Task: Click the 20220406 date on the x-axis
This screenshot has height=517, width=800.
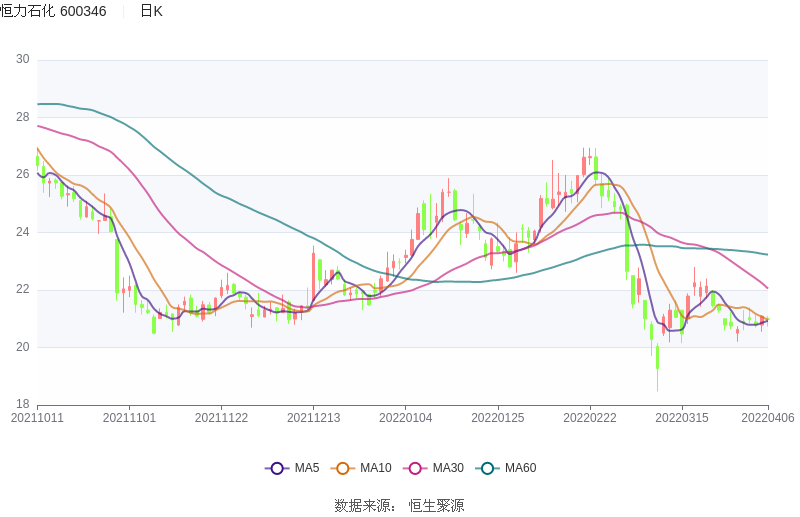Action: click(768, 418)
